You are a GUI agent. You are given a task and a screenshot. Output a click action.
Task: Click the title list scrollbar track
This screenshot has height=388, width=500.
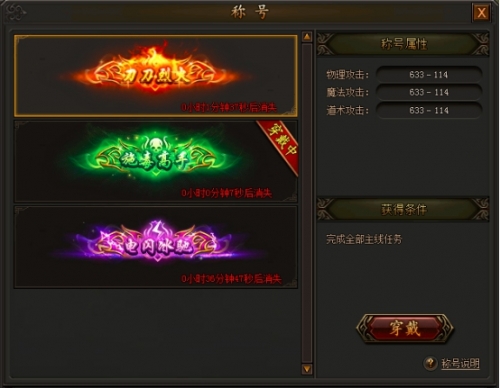(x=307, y=203)
